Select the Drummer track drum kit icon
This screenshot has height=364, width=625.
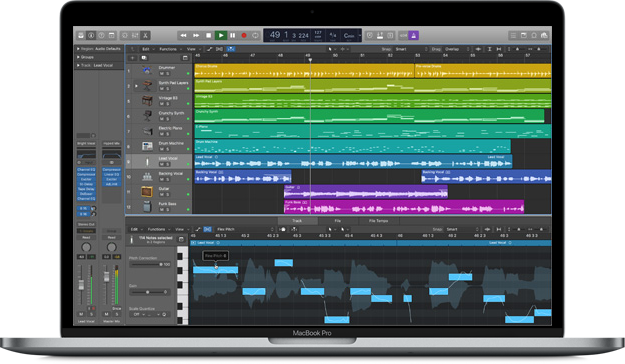click(147, 71)
